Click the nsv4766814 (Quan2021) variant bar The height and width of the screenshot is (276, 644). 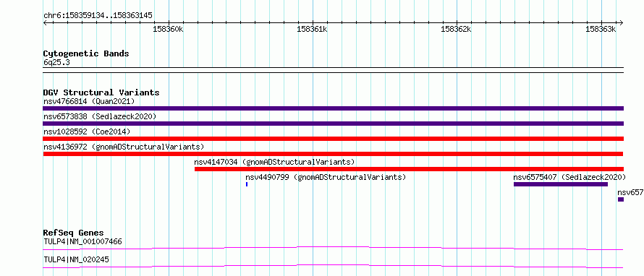[333, 108]
